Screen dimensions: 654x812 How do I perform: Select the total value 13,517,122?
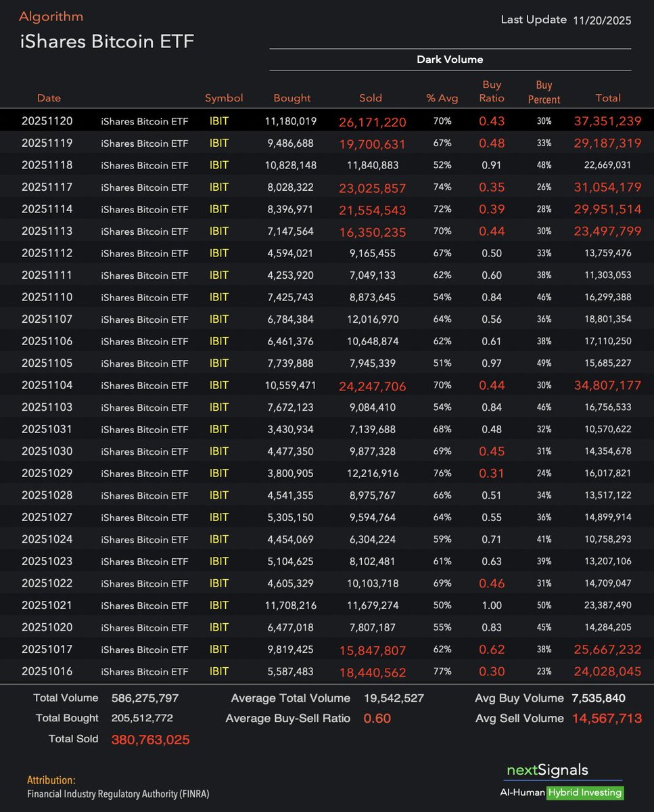[x=607, y=495]
